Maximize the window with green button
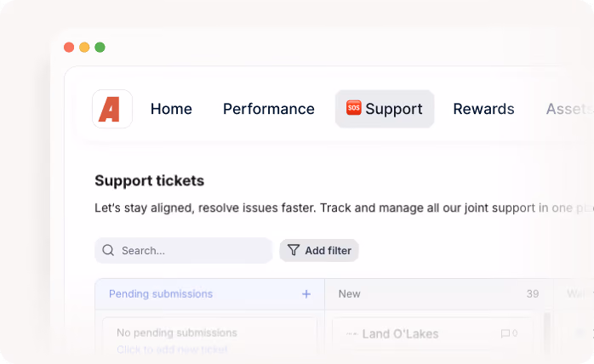 (100, 48)
